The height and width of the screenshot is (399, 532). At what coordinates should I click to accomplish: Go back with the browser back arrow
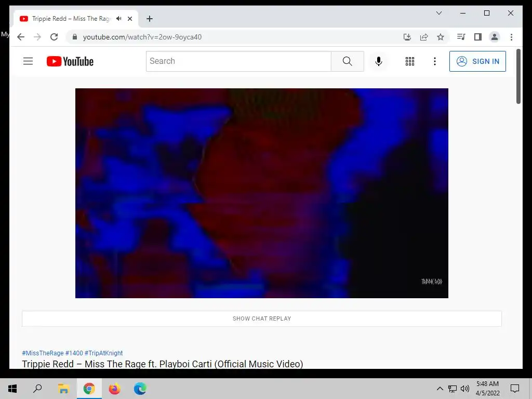coord(21,37)
